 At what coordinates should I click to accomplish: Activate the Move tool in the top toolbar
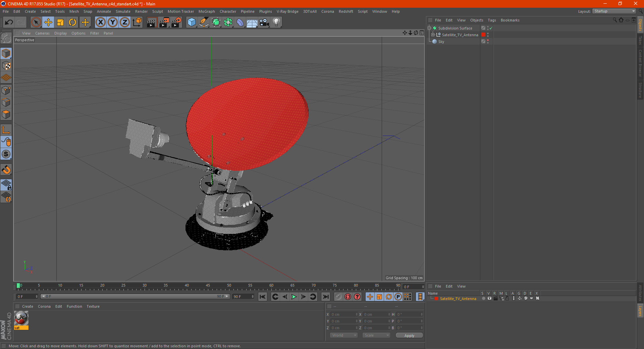(48, 22)
